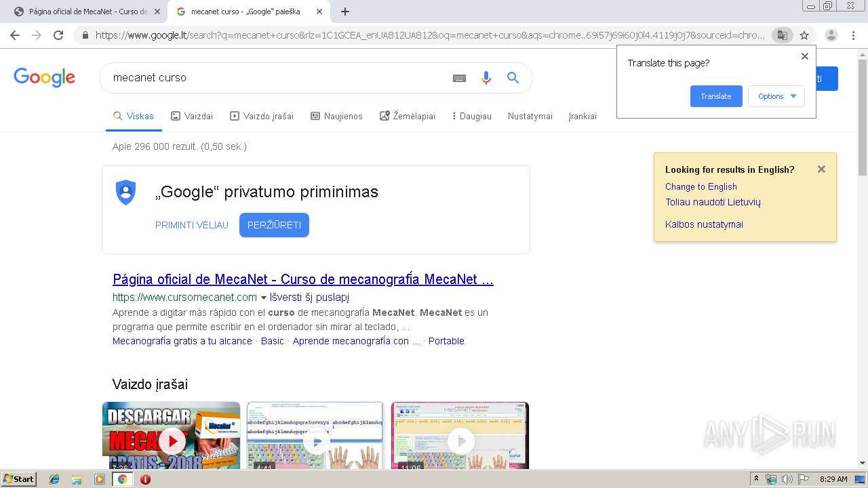Click the browser address bar URL
The height and width of the screenshot is (488, 868).
tap(430, 35)
